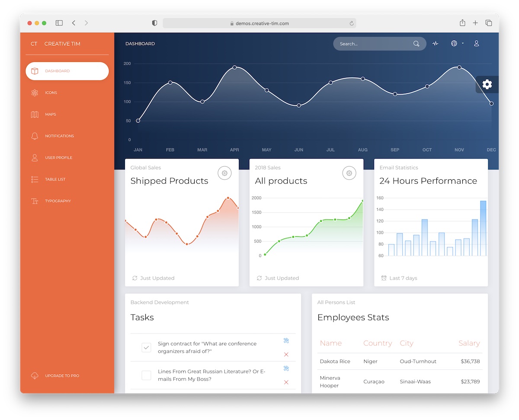The height and width of the screenshot is (420, 519).
Task: Click the Name column header
Action: [x=331, y=343]
